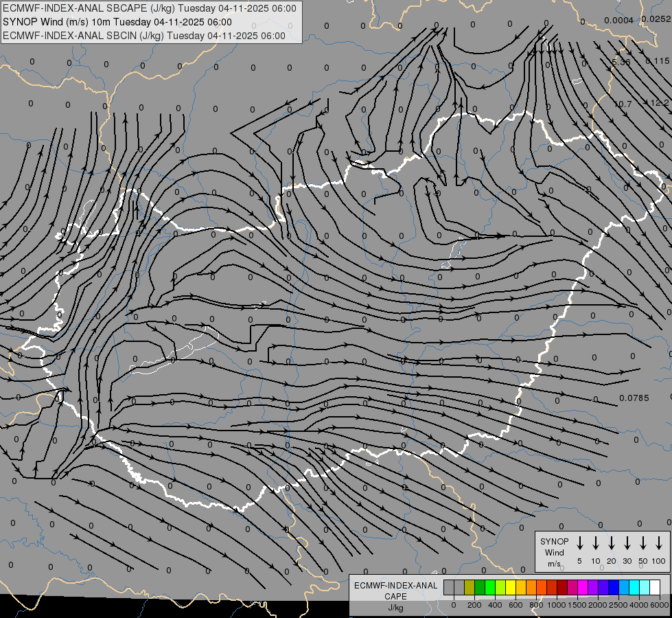Click the 0.0252 value on the map
This screenshot has width=672, height=618.
656,19
